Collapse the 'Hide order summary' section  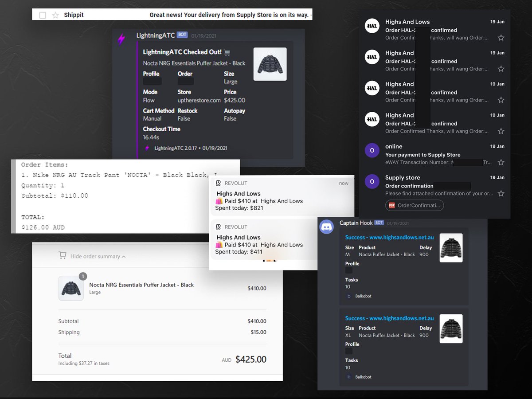click(x=98, y=256)
